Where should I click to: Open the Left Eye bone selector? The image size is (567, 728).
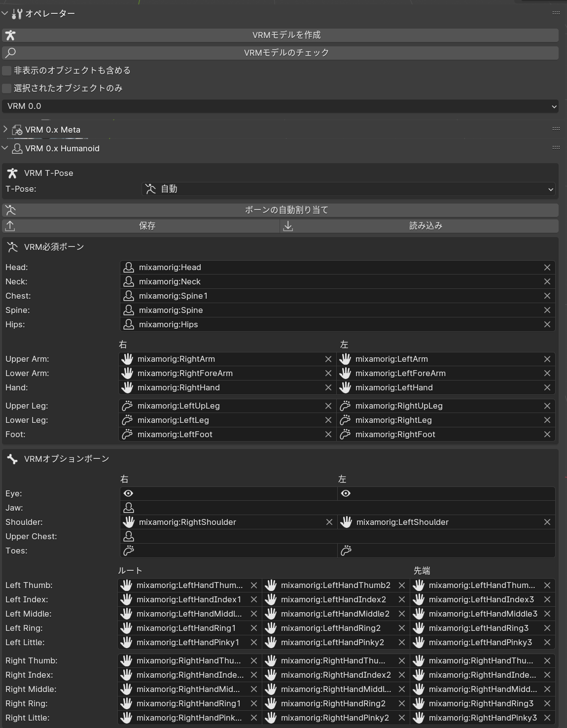446,493
